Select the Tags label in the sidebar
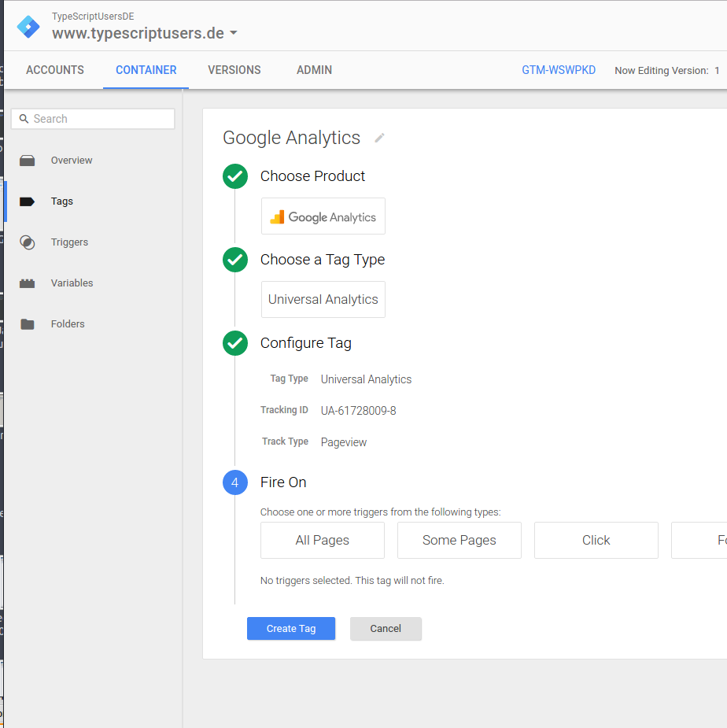This screenshot has width=727, height=728. pos(61,201)
